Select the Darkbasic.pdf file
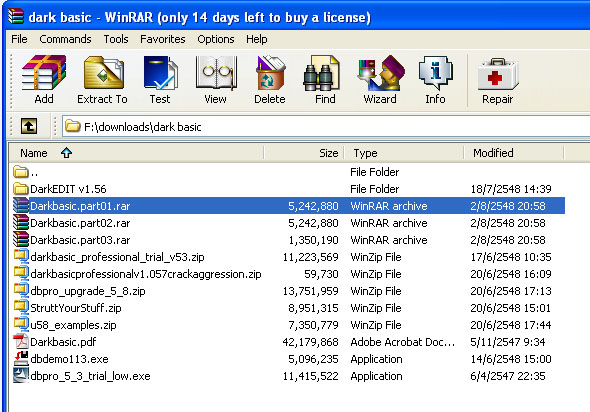 point(63,342)
